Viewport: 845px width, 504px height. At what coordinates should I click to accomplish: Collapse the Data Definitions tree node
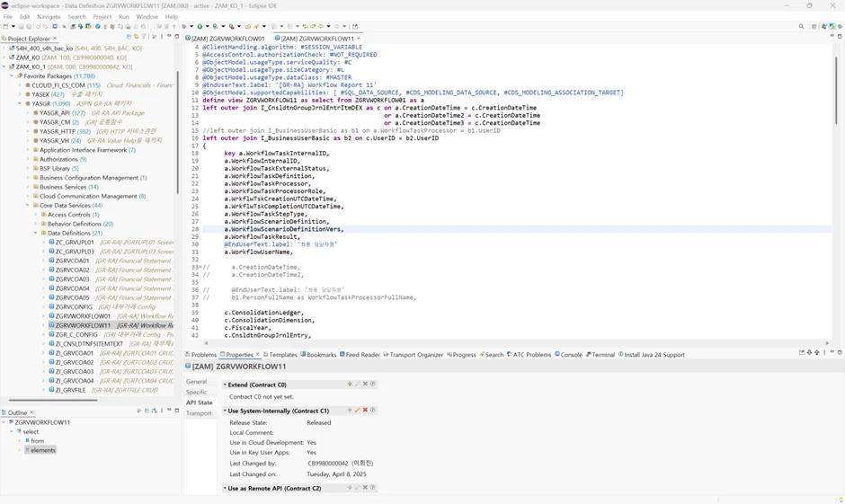point(36,234)
